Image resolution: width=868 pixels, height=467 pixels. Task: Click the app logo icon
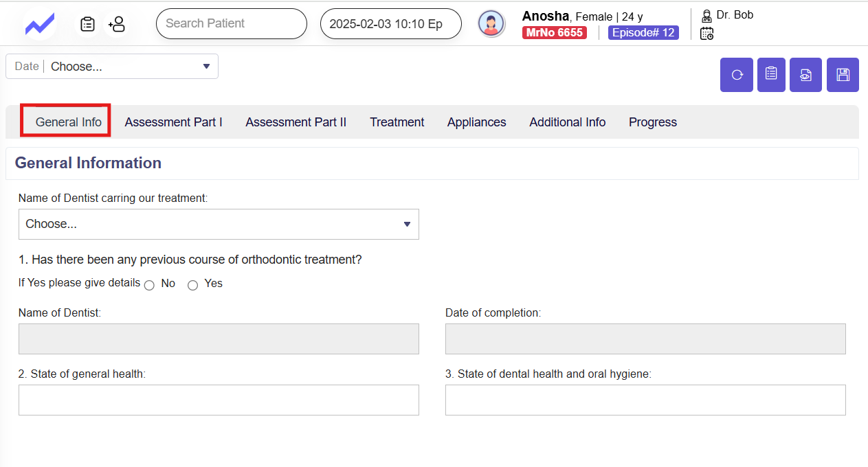40,25
